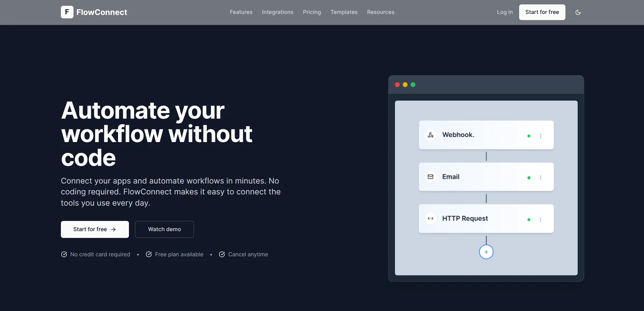Click the No credit card required checkmark
The image size is (644, 311).
(64, 254)
